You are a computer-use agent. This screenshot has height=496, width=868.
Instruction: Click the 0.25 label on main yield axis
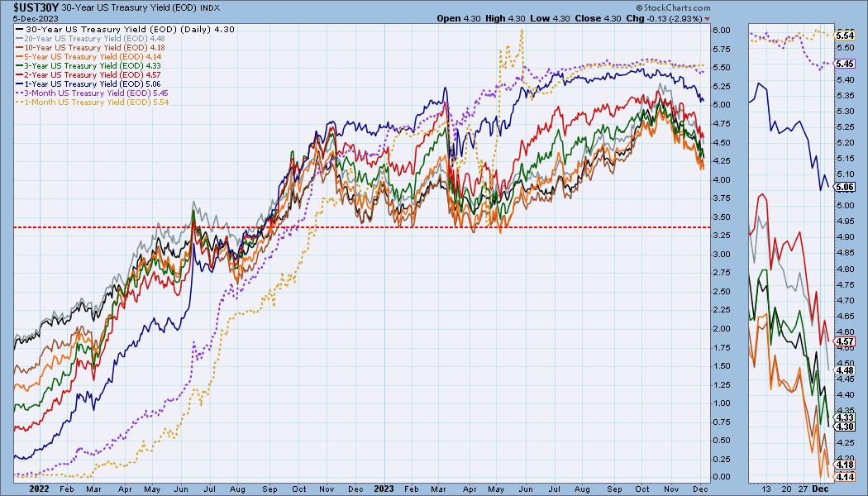722,459
